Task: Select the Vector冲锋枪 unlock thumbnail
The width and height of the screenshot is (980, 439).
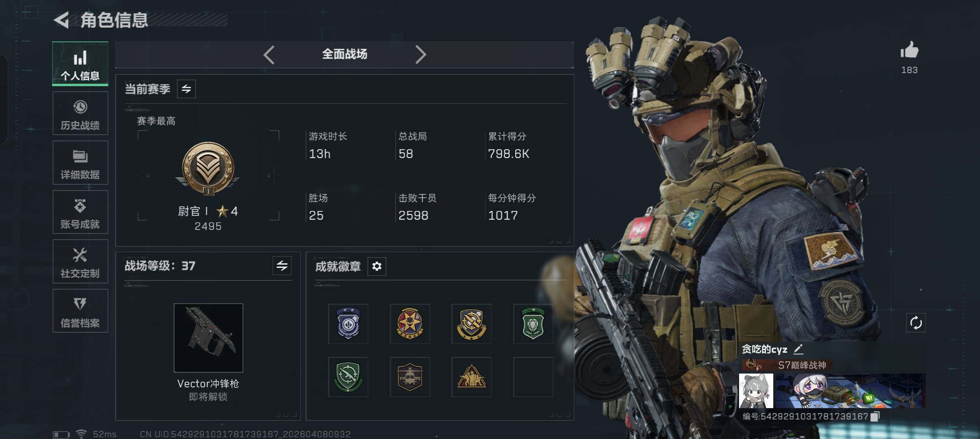Action: tap(208, 338)
